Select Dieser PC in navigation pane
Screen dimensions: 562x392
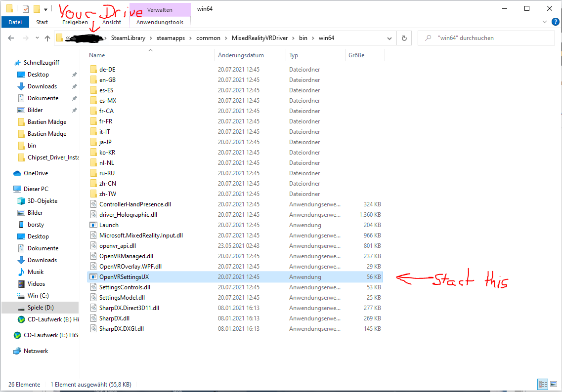36,189
